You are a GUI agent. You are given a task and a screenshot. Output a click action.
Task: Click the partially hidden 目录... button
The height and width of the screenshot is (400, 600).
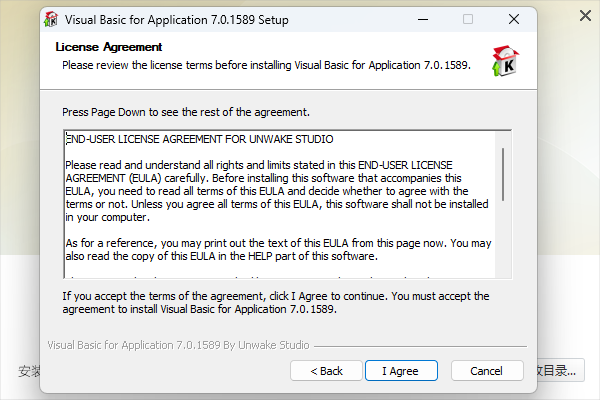point(559,370)
